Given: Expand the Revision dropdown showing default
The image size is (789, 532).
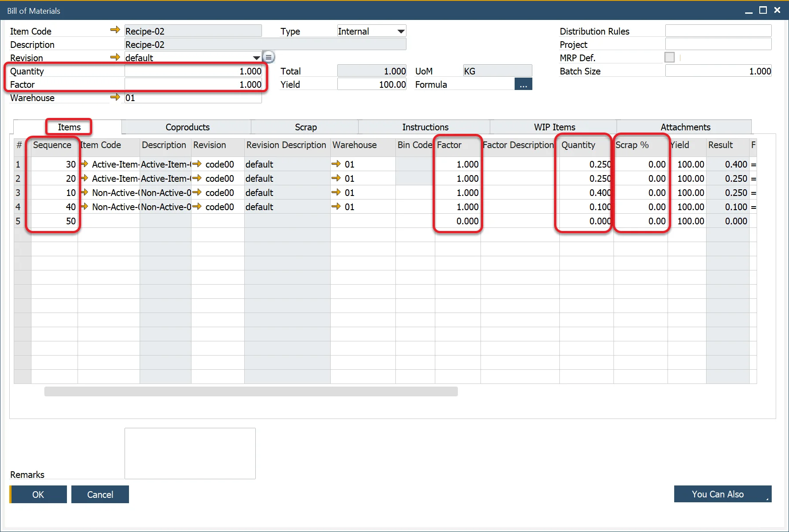Looking at the screenshot, I should coord(256,58).
